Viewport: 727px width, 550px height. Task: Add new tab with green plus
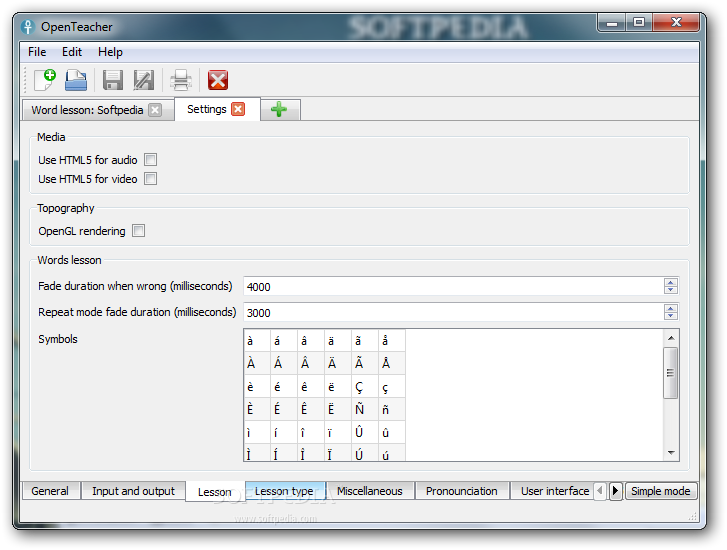[x=279, y=109]
